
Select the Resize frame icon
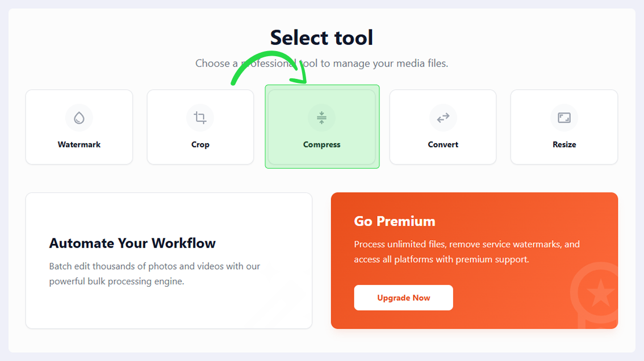[564, 118]
